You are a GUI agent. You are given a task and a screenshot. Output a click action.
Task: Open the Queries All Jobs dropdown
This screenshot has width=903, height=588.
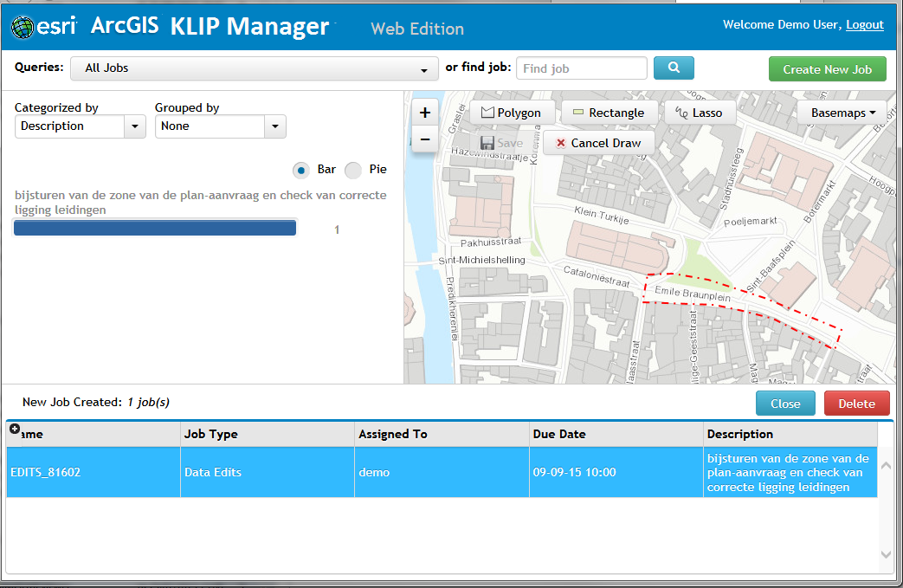pyautogui.click(x=254, y=68)
